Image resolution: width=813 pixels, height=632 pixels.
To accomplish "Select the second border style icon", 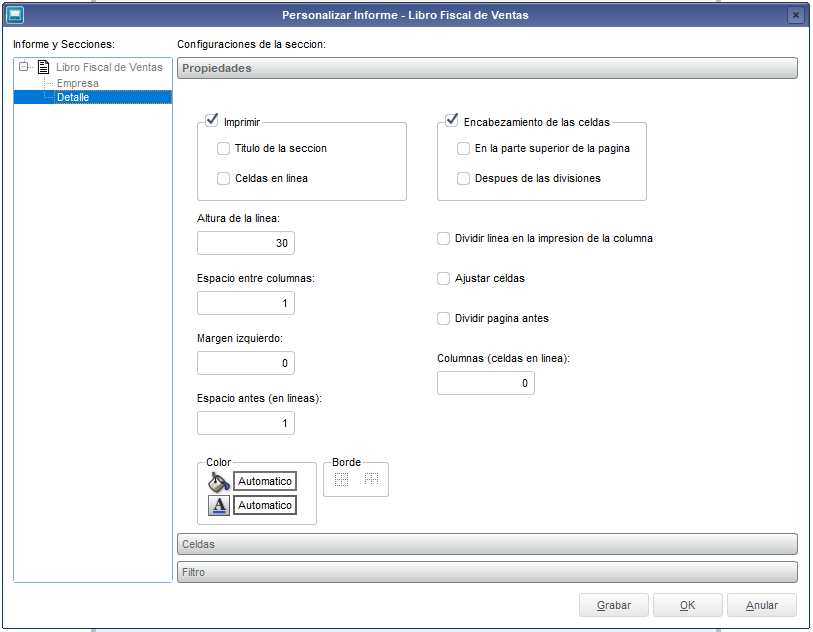I will tap(371, 479).
